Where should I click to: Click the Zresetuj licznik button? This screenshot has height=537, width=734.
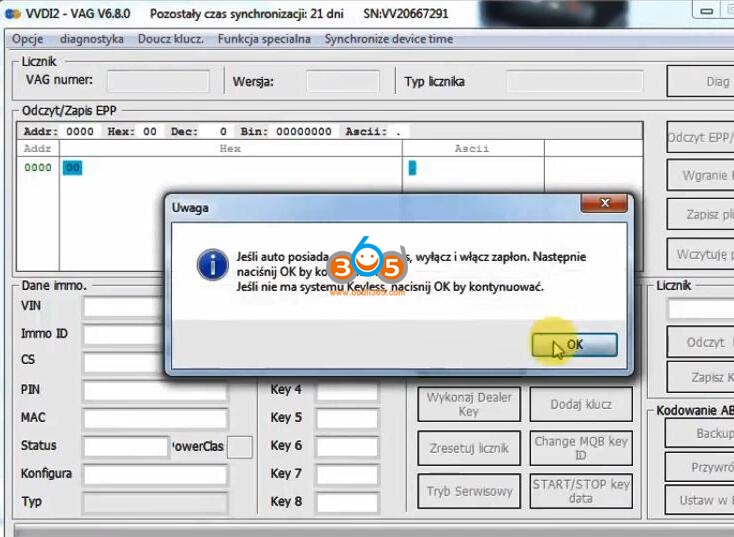[x=469, y=448]
